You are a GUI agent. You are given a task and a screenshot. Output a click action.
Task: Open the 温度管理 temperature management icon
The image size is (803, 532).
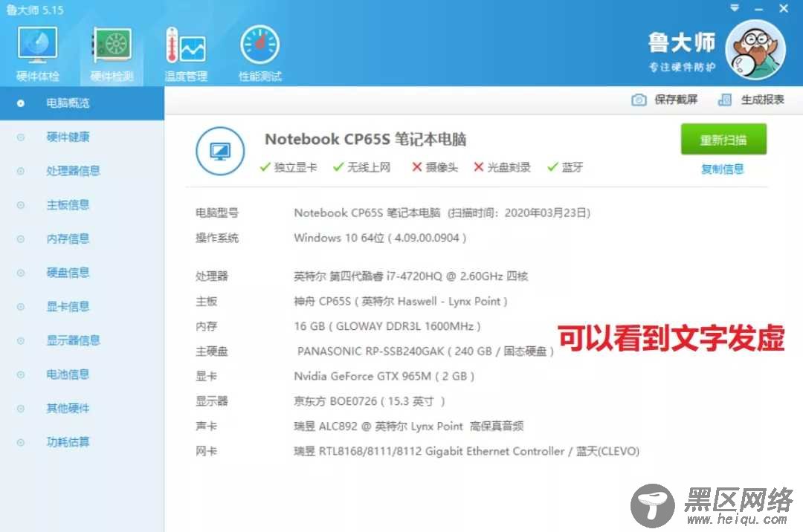[x=186, y=54]
